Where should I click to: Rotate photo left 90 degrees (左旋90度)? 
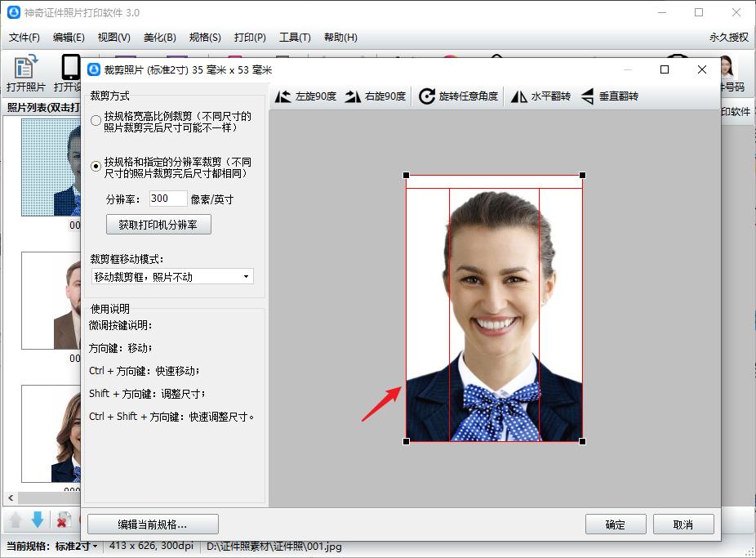click(306, 96)
